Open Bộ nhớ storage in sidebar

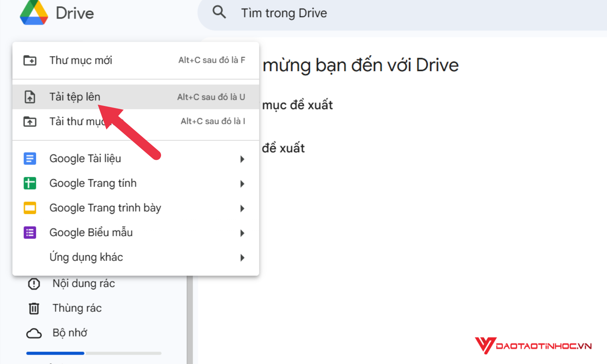pyautogui.click(x=70, y=333)
